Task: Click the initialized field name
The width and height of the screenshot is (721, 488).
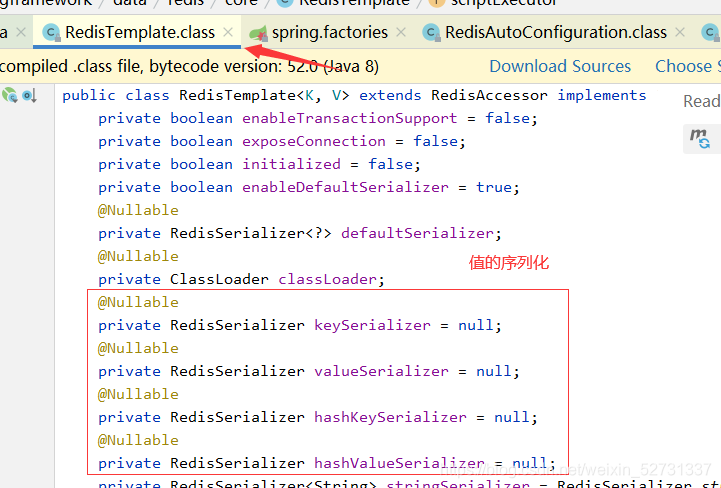Action: (291, 164)
